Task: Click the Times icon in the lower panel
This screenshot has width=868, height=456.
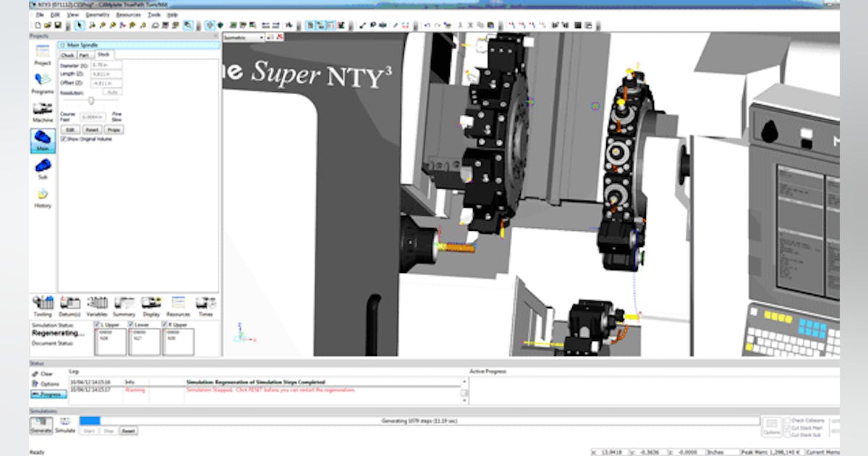Action: [x=205, y=304]
